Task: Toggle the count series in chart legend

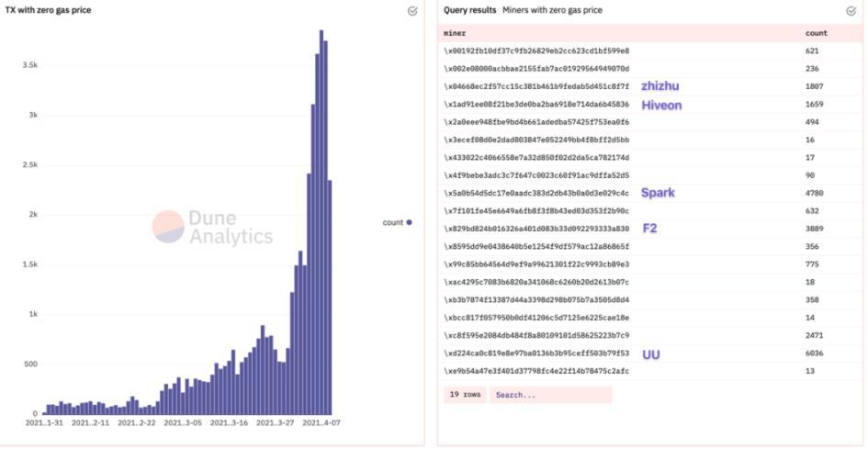Action: point(397,222)
